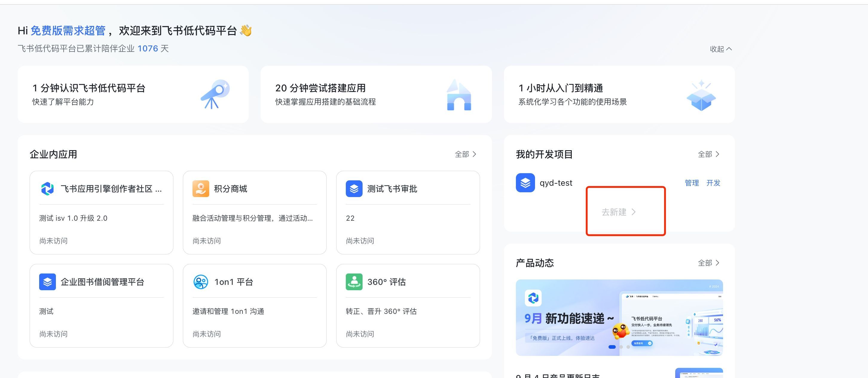Screen dimensions: 868x378
Task: Click the 企业内应用 heading
Action: tap(53, 154)
